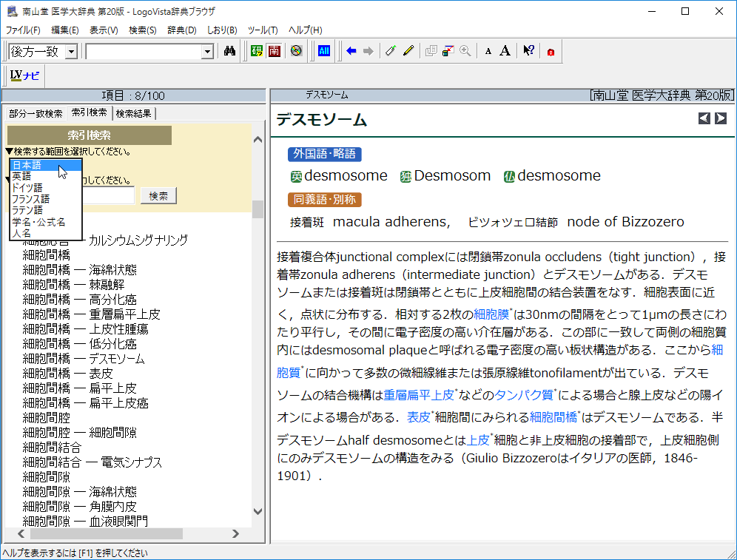Click the blue All dictionaries icon

(324, 51)
